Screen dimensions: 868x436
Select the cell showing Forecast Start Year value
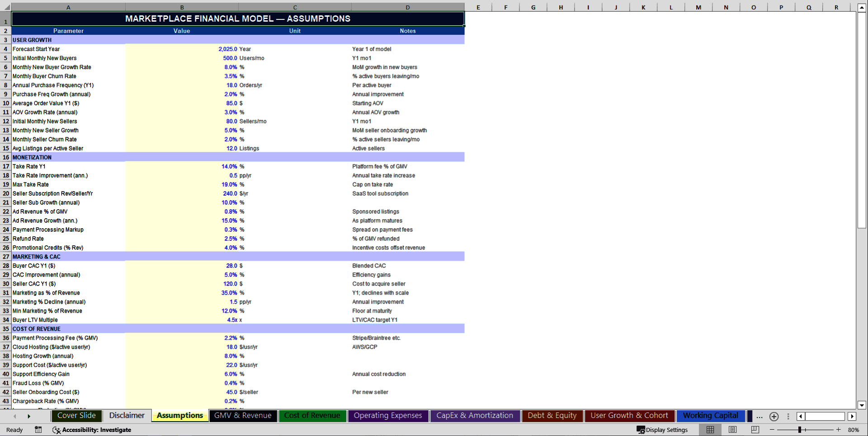click(x=182, y=49)
